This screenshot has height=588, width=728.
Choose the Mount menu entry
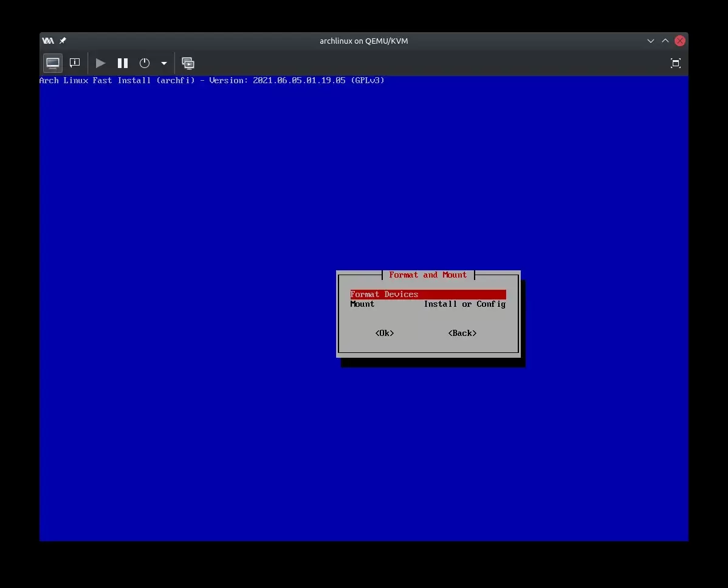pyautogui.click(x=362, y=304)
